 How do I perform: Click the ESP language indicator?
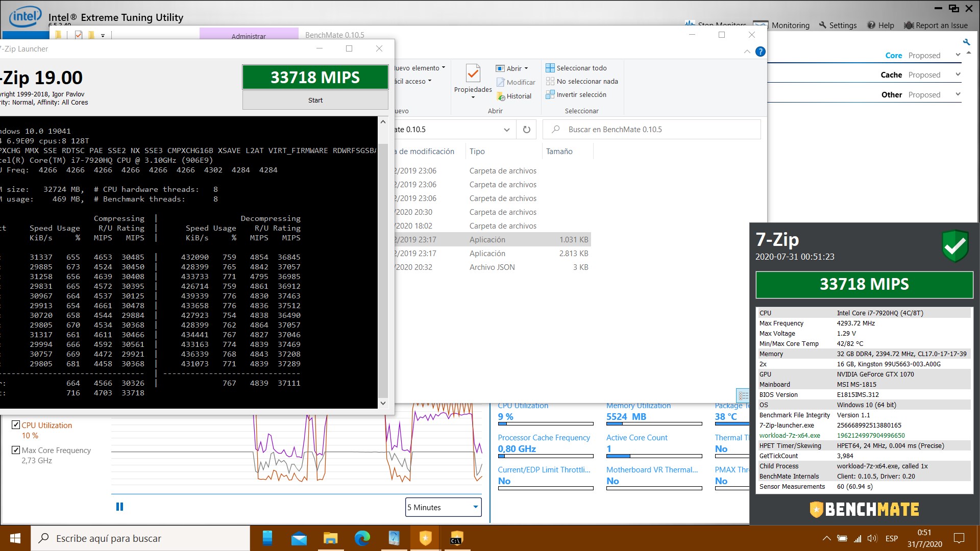coord(892,538)
